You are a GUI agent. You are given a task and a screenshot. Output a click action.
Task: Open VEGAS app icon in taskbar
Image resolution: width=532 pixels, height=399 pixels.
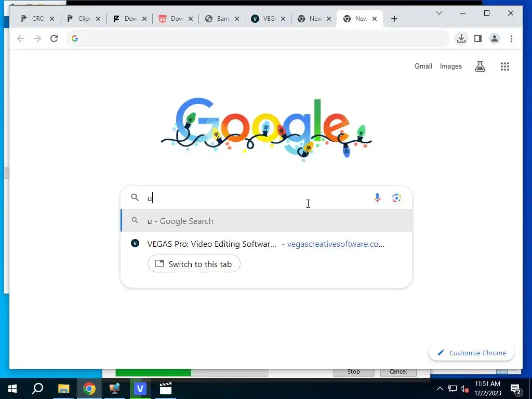pyautogui.click(x=140, y=389)
